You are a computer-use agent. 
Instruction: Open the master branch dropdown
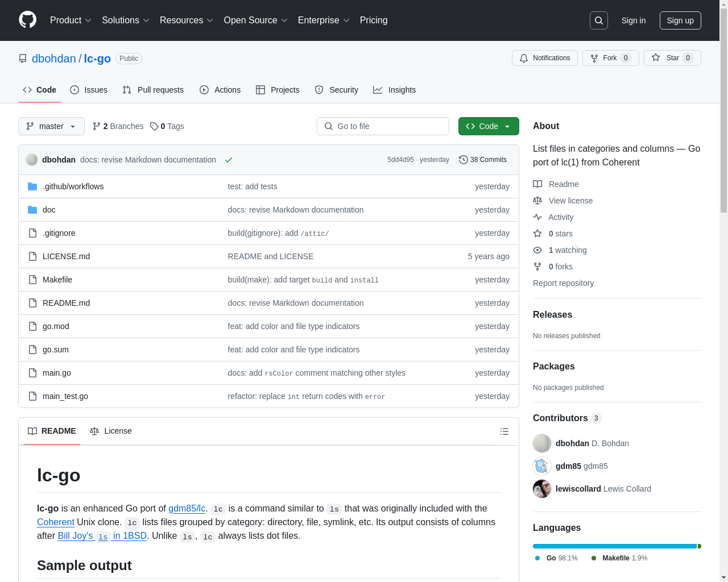click(x=51, y=126)
